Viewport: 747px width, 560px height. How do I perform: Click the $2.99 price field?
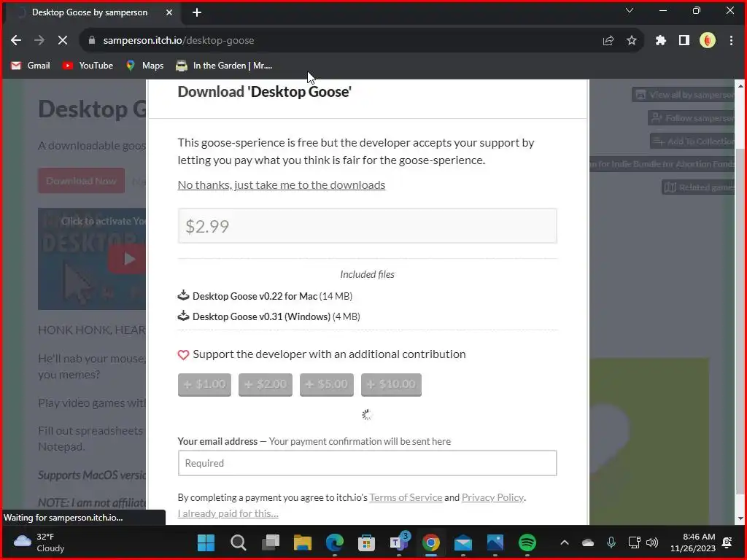click(x=368, y=226)
